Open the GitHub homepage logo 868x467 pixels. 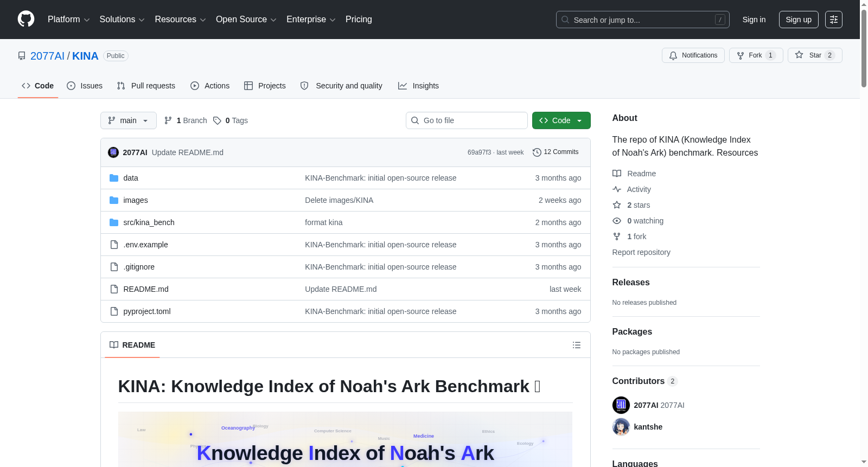[26, 20]
